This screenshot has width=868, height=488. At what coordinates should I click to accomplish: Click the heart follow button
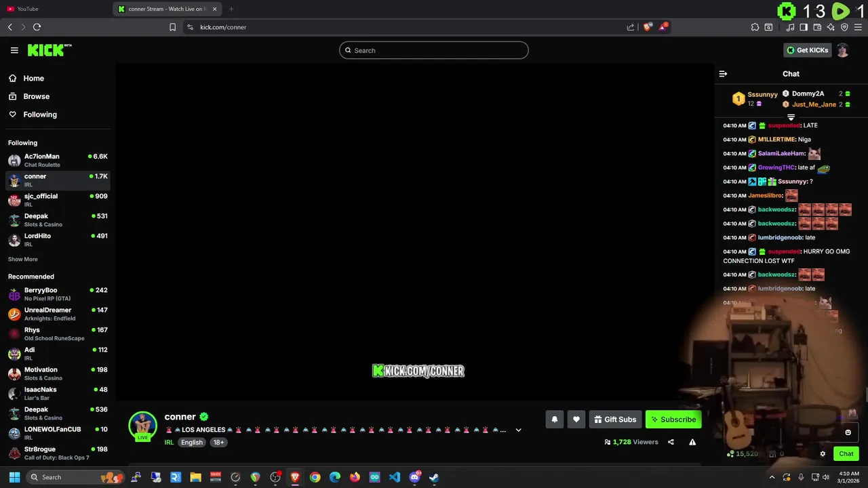coord(576,420)
